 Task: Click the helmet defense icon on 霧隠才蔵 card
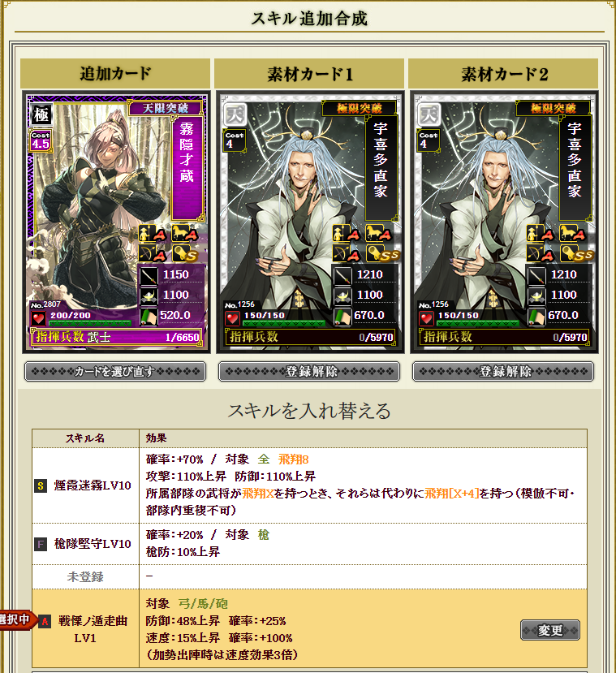coord(149,296)
